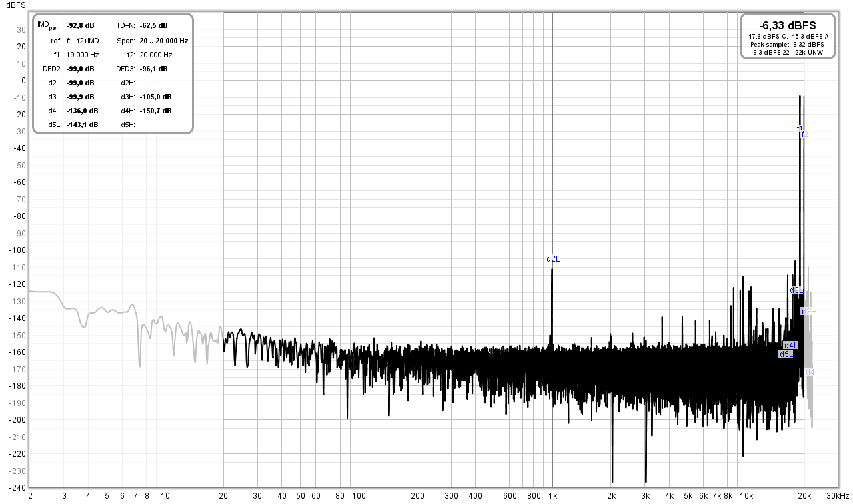Select the d3L marker label near 20k

point(796,290)
